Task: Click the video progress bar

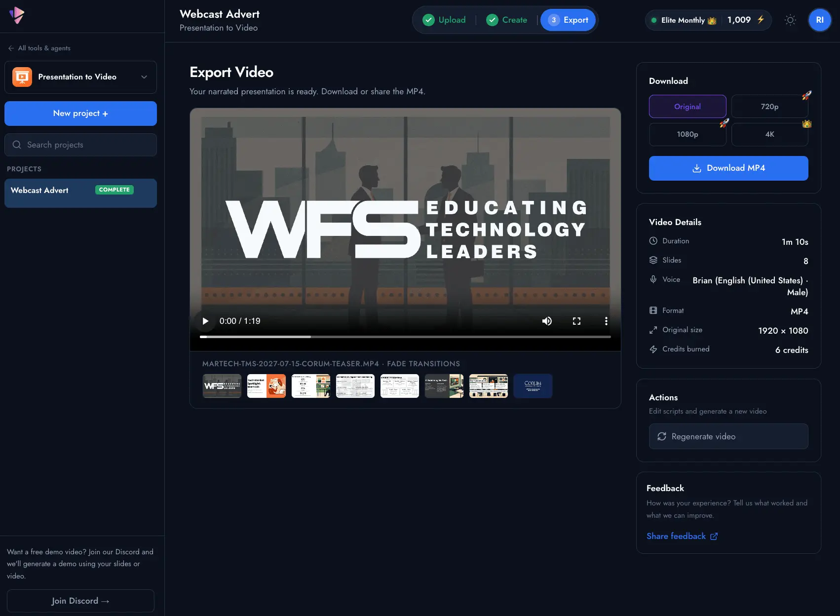Action: click(405, 337)
